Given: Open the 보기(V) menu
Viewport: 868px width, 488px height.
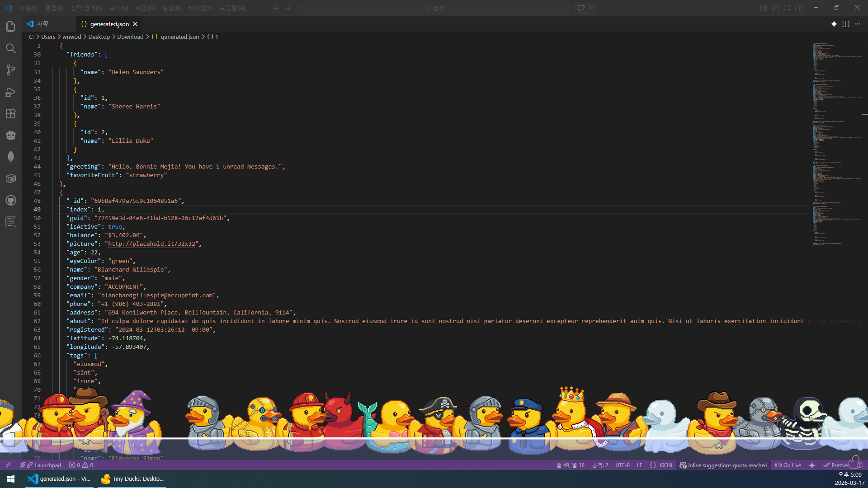Looking at the screenshot, I should coord(118,8).
